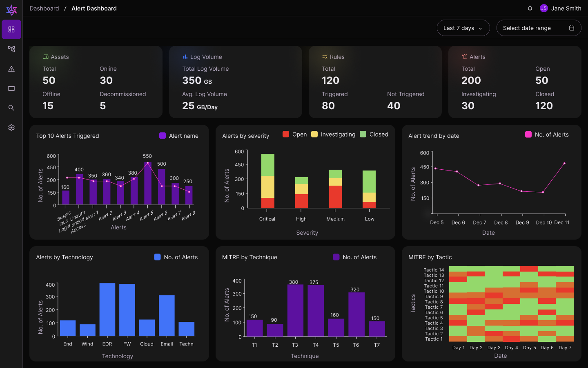
Task: Click the JS user avatar
Action: tap(543, 8)
